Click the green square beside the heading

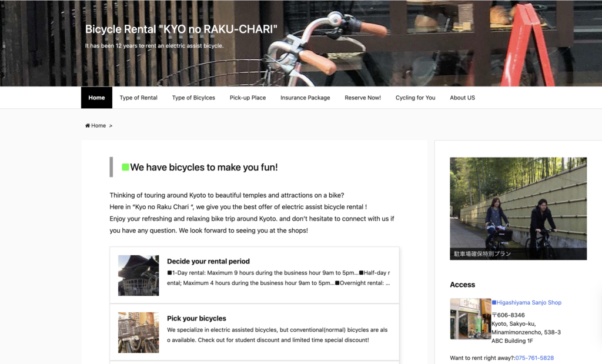coord(125,167)
